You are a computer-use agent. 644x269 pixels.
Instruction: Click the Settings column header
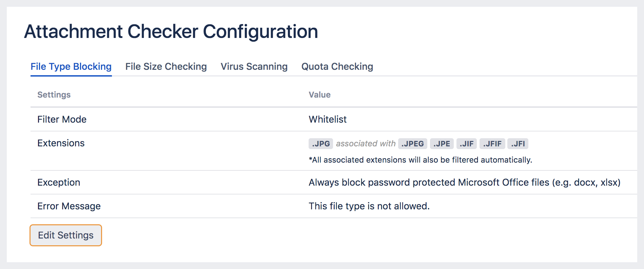pyautogui.click(x=54, y=95)
